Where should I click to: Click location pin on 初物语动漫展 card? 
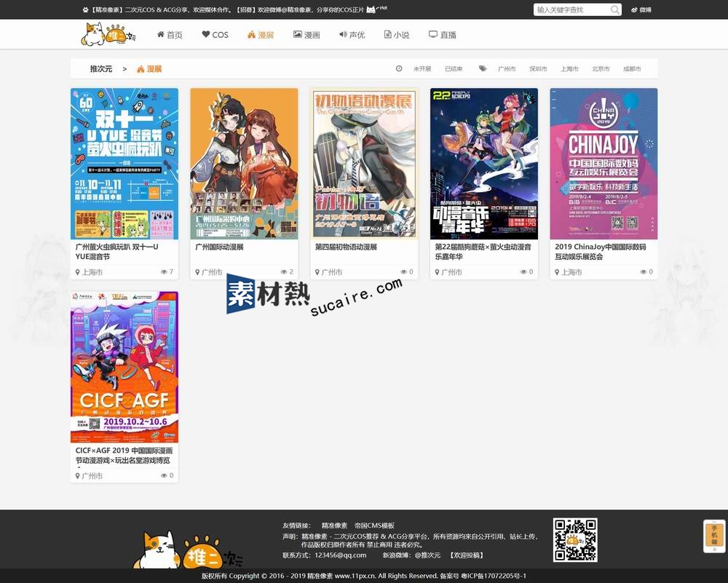point(317,272)
